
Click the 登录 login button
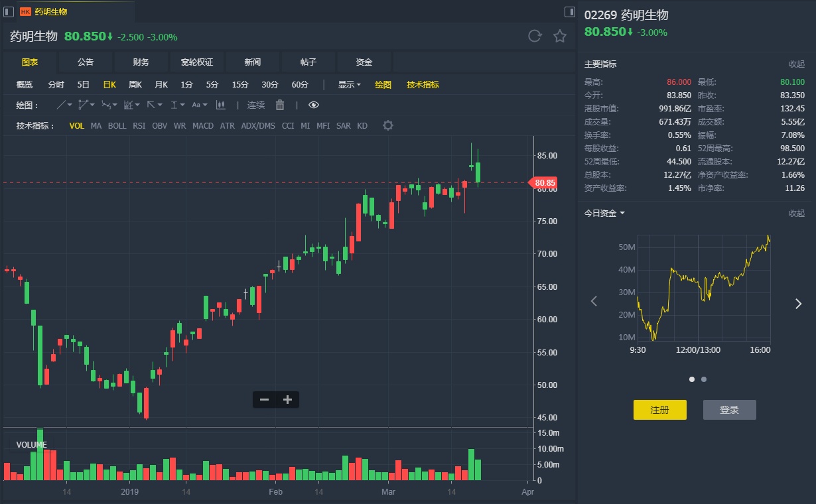[729, 410]
